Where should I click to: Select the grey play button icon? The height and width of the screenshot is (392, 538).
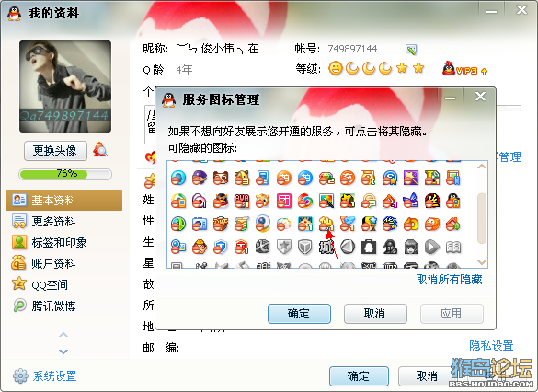pos(431,247)
